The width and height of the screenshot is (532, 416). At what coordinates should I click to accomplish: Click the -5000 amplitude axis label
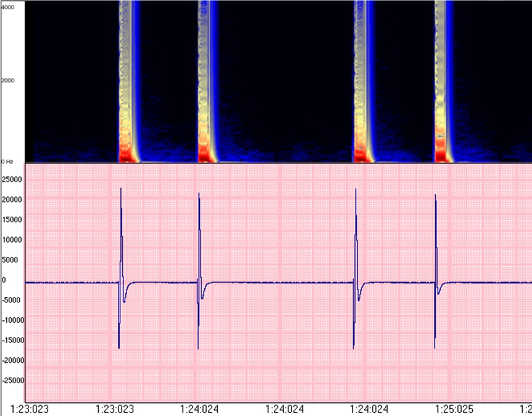(x=13, y=300)
